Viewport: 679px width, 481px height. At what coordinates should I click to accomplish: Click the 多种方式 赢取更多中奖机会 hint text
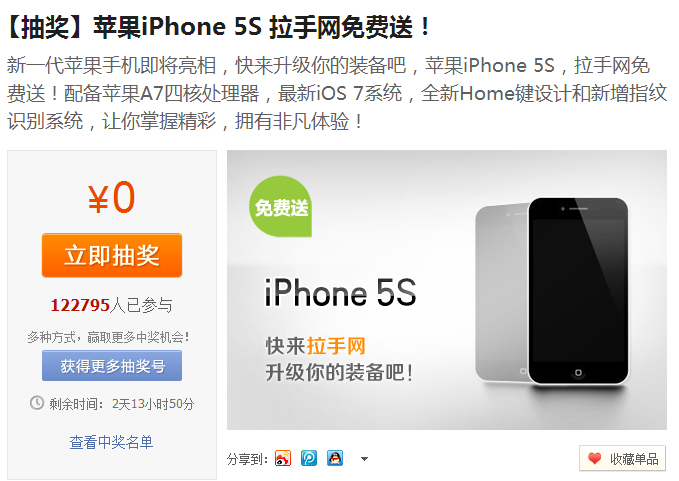tap(108, 337)
